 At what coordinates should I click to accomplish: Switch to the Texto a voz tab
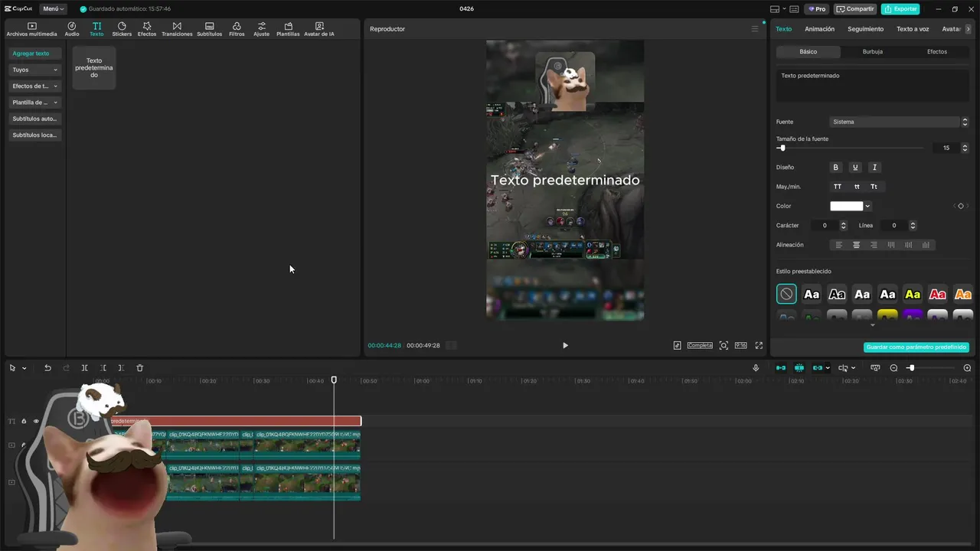[x=913, y=29]
